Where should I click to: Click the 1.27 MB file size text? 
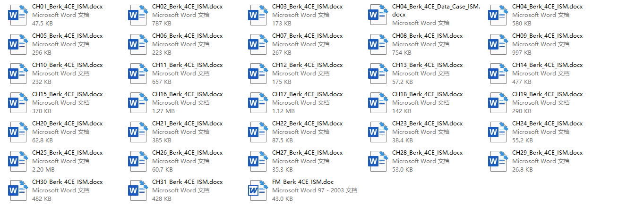[x=163, y=111]
